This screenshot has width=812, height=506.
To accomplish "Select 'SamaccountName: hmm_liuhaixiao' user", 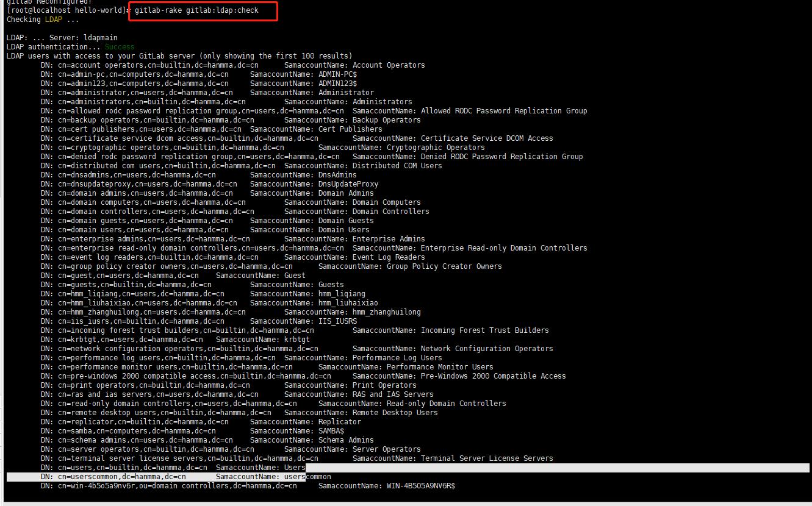I will 314,303.
